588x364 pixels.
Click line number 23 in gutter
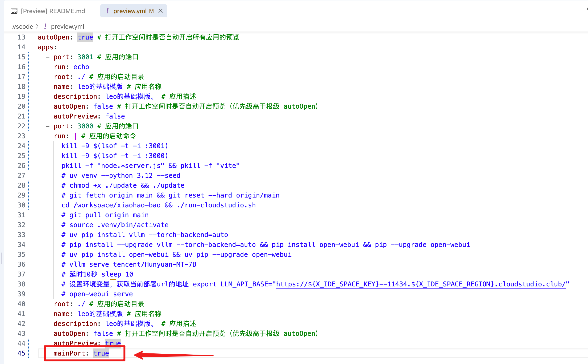click(21, 136)
